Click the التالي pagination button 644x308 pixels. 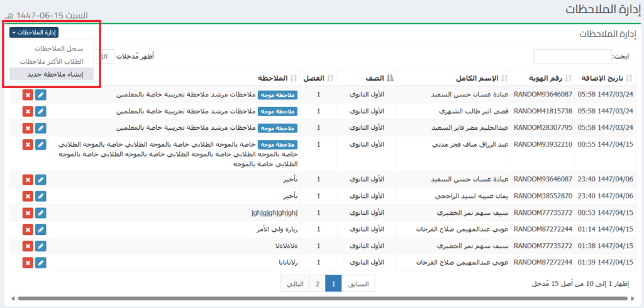click(295, 284)
